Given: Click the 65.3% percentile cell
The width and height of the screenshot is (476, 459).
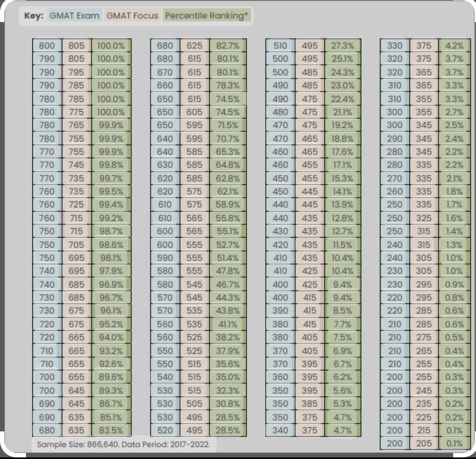Looking at the screenshot, I should 228,152.
